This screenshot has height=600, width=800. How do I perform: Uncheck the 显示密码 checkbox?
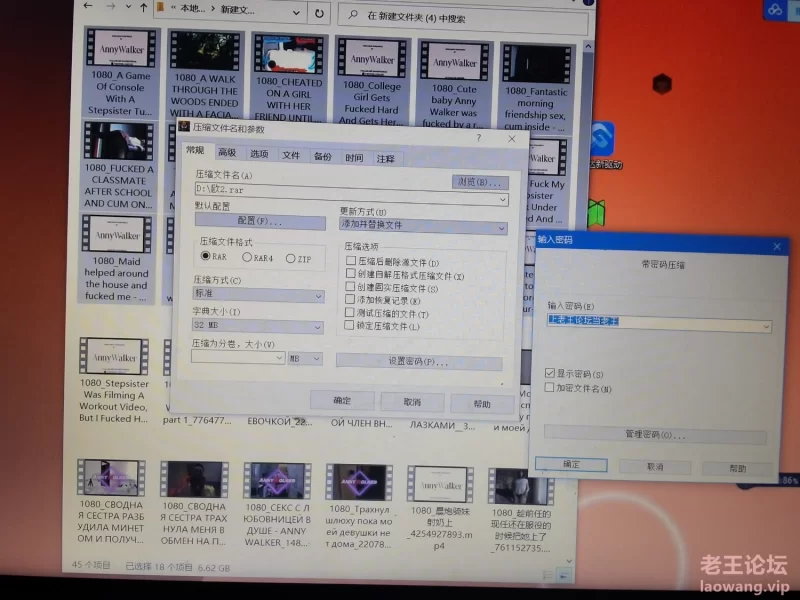[550, 373]
